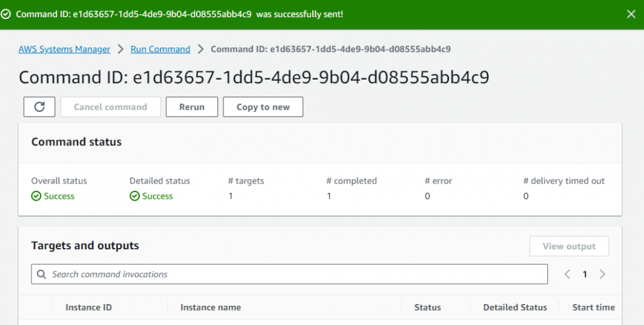Go to the previous page of invocations
The height and width of the screenshot is (325, 644).
click(567, 274)
